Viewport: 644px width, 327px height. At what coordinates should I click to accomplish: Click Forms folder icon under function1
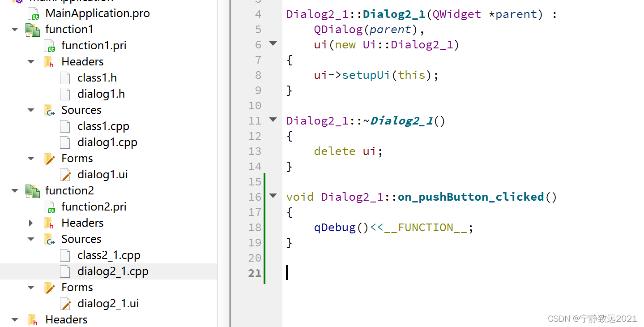(49, 159)
